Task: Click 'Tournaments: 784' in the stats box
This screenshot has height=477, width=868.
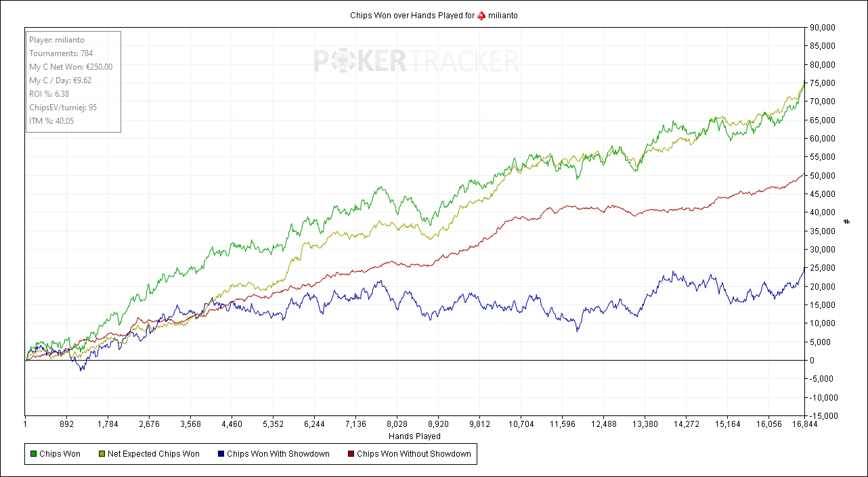Action: [x=61, y=53]
